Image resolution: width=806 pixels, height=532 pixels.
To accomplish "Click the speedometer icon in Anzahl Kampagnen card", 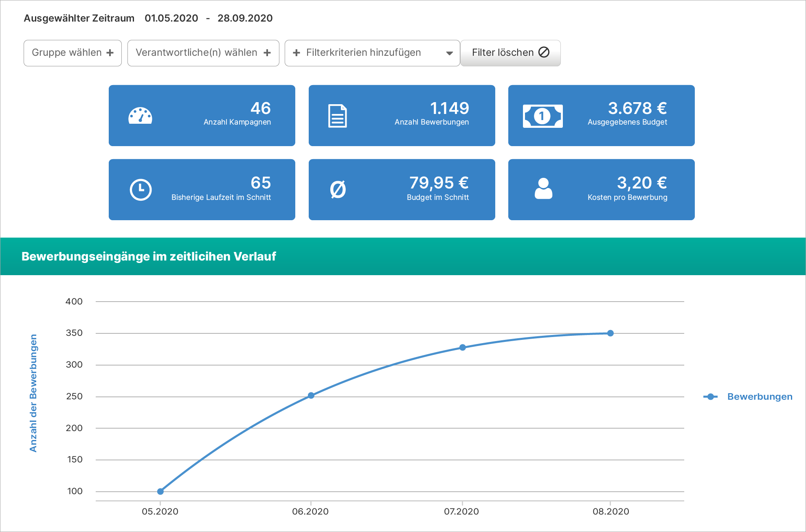I will click(x=140, y=116).
